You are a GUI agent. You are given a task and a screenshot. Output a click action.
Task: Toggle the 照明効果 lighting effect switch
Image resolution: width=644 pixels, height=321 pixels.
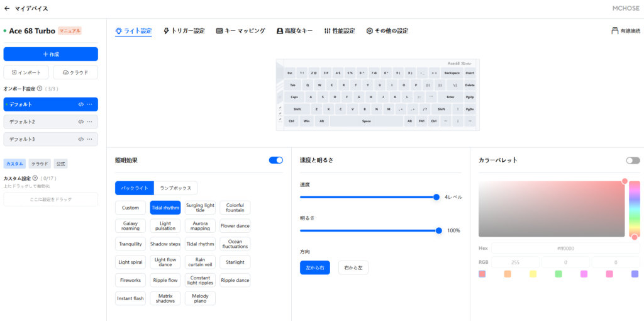coord(275,160)
